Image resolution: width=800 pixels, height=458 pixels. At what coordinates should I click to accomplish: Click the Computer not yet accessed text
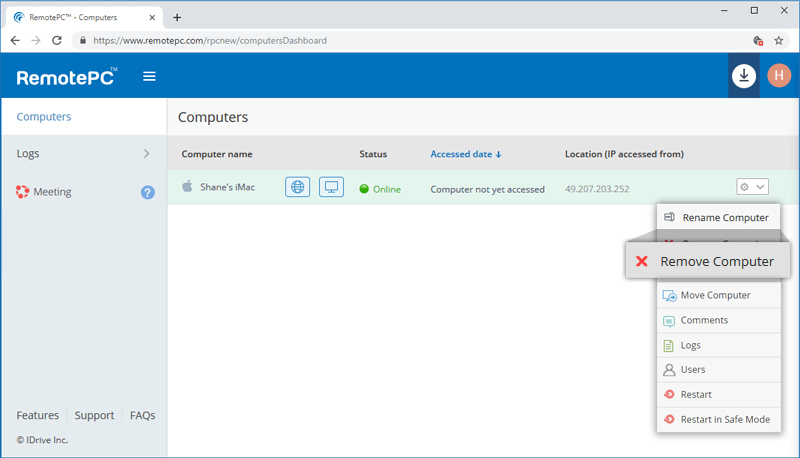[487, 189]
